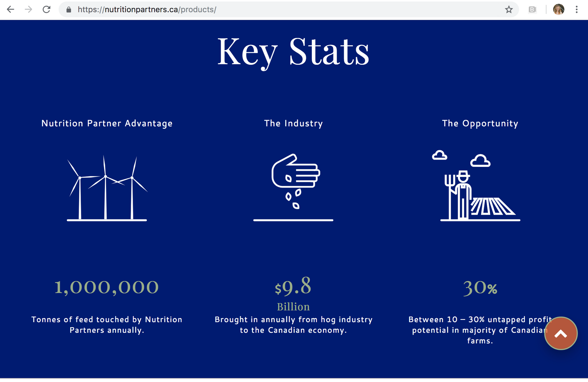Reload the current page
This screenshot has width=588, height=382.
tap(46, 9)
